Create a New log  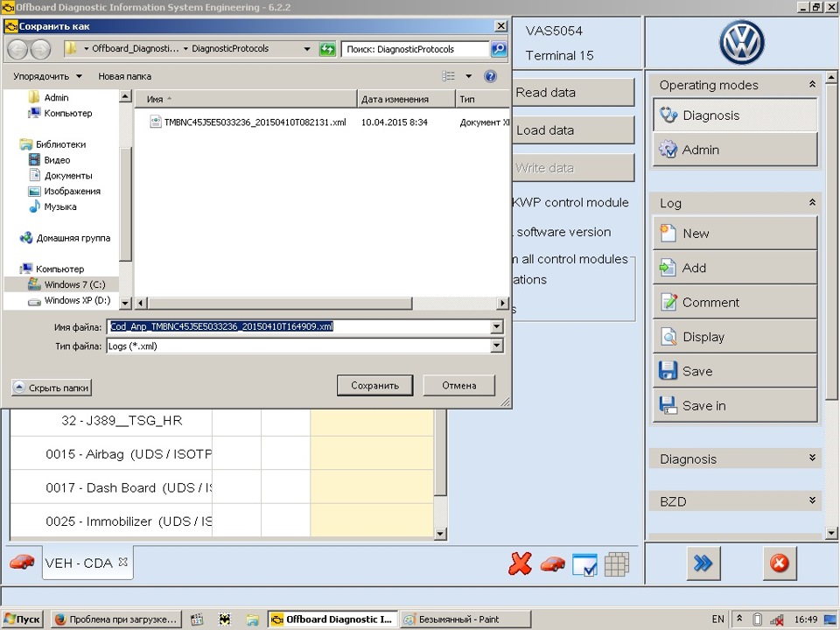(x=735, y=233)
